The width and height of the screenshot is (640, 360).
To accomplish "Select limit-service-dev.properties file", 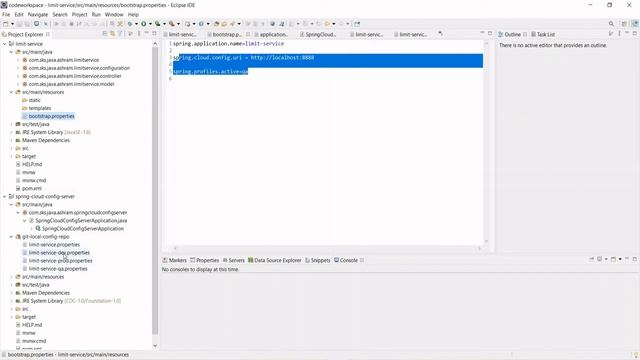I will click(x=59, y=253).
